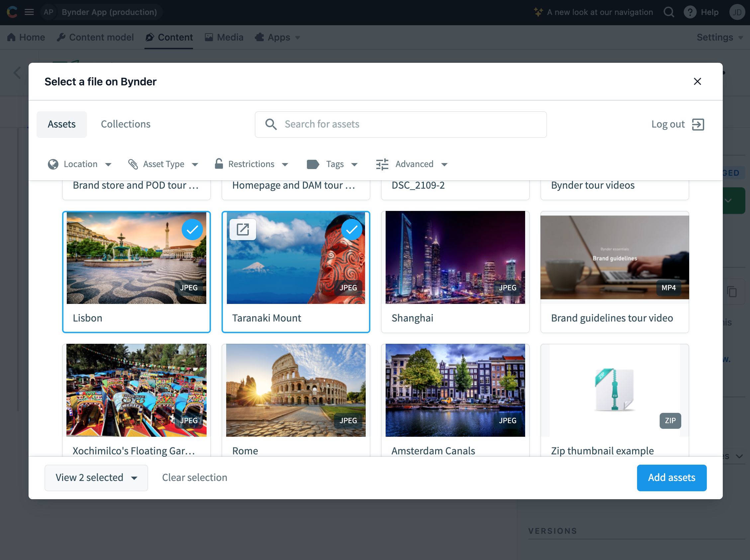Click the Add assets button

point(672,478)
